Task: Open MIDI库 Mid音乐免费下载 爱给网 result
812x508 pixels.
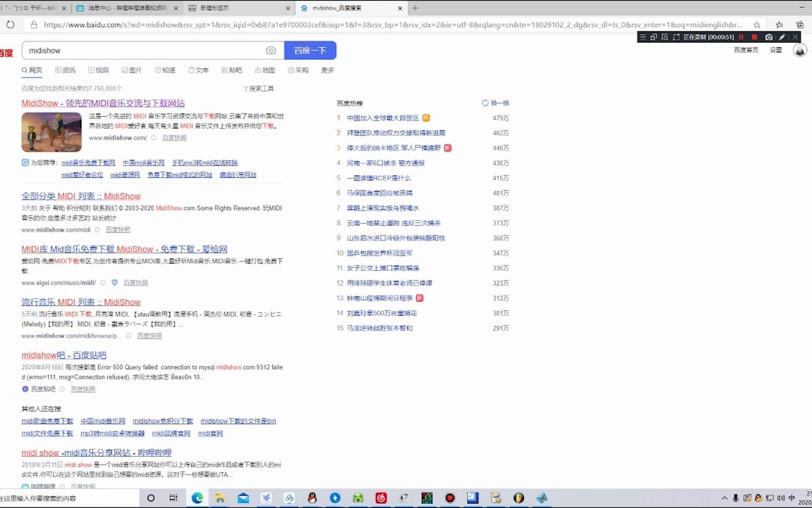Action: click(x=124, y=249)
